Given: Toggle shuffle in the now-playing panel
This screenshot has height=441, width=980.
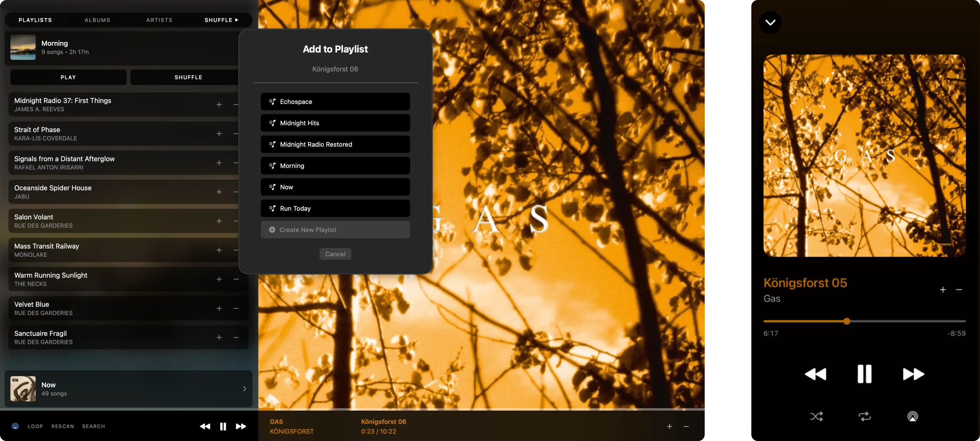Looking at the screenshot, I should [x=816, y=416].
